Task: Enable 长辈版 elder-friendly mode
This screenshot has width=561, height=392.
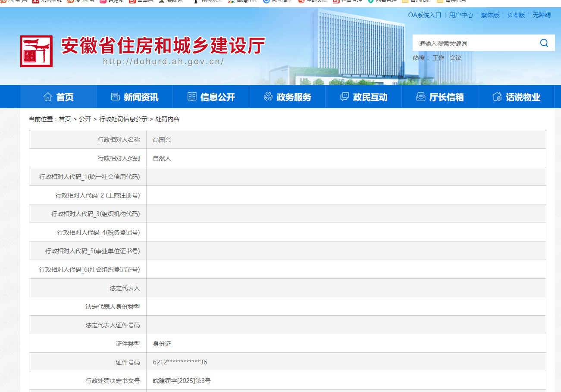Action: 516,15
